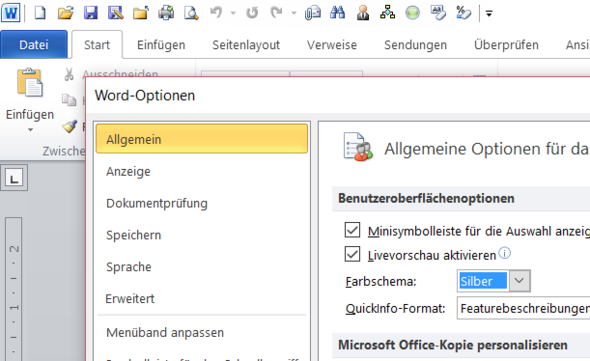
Task: Click the Undo arrow icon
Action: (216, 13)
